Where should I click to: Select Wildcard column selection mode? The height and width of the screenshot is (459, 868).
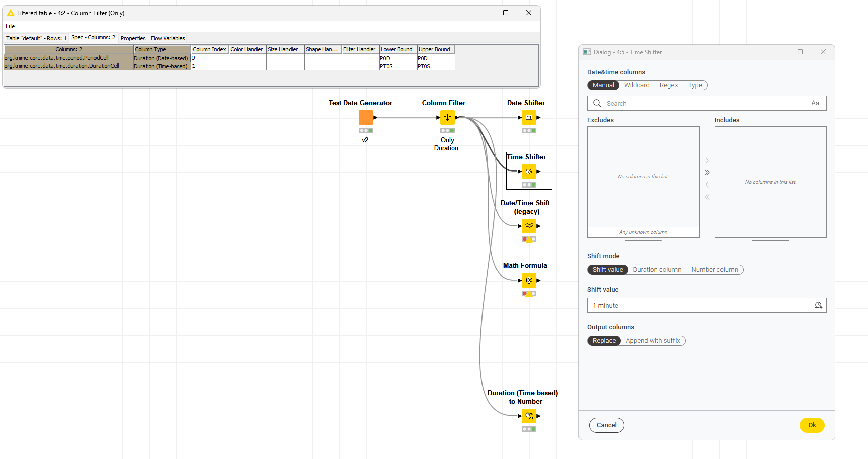(637, 85)
